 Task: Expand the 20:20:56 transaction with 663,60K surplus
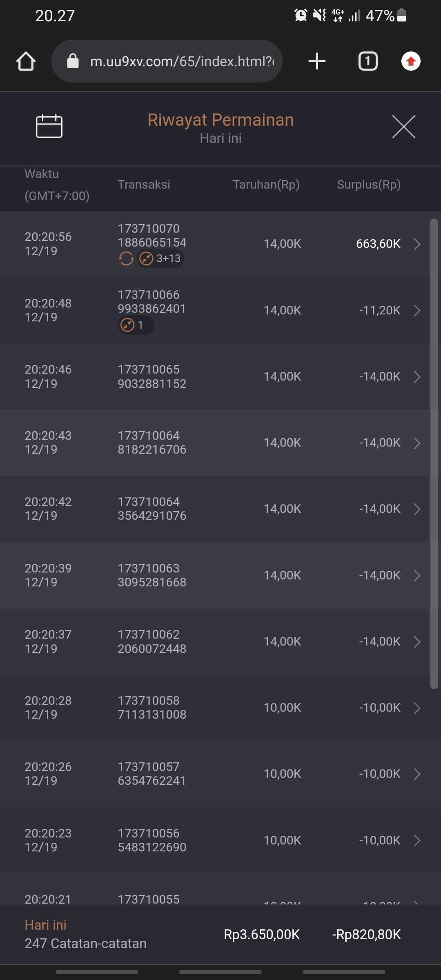point(417,244)
